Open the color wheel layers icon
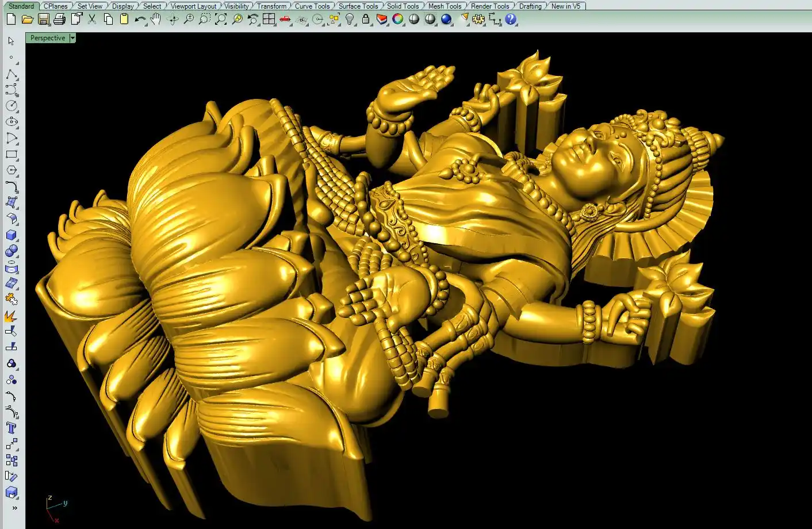Screen dimensions: 812x529 397,20
